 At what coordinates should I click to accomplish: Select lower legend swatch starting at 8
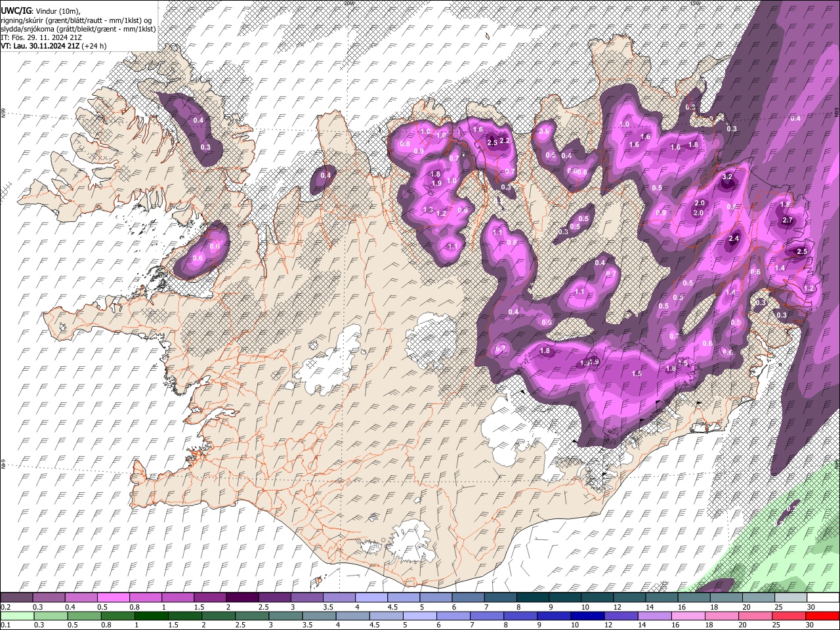(520, 616)
